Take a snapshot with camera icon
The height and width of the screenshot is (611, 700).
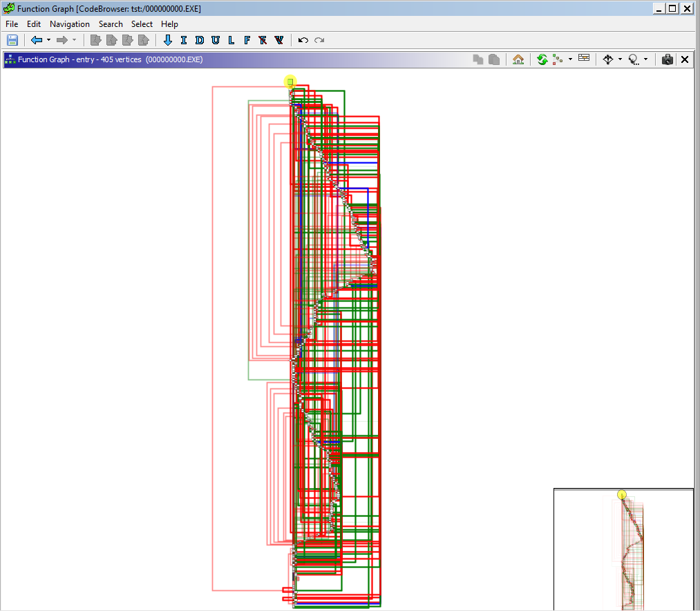[667, 59]
